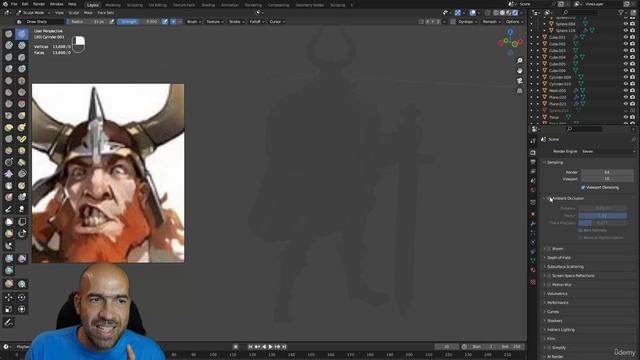Screen dimensions: 640x360
Task: Switch to the Shading workspace tab
Action: 208,5
